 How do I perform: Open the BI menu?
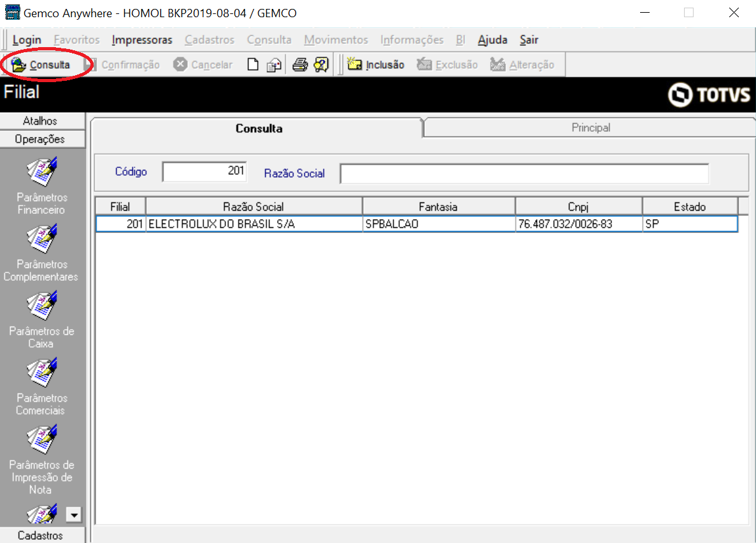pyautogui.click(x=460, y=40)
